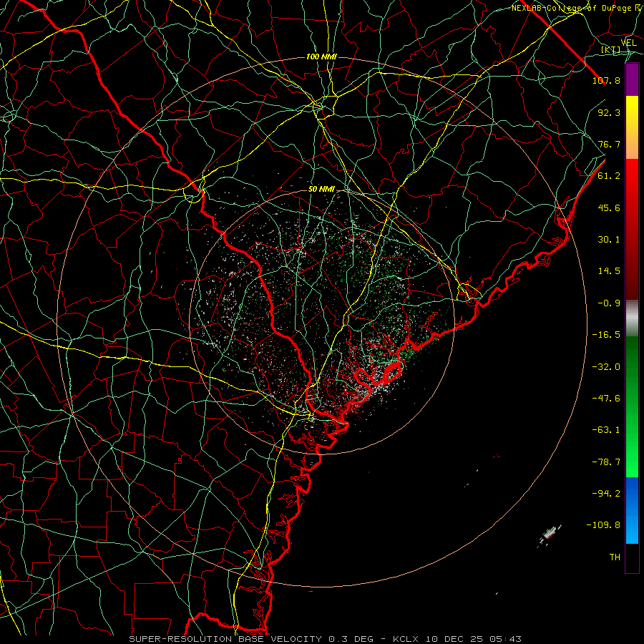This screenshot has height=644, width=644.
Task: Click the -63.1 scale value
Action: (606, 430)
